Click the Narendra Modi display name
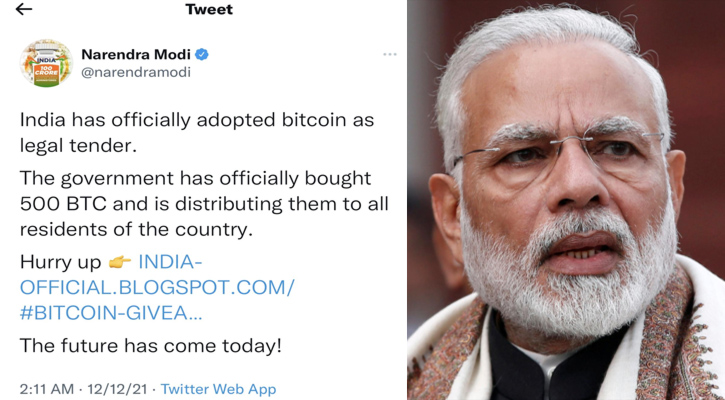Screen dimensions: 725x400 136,55
